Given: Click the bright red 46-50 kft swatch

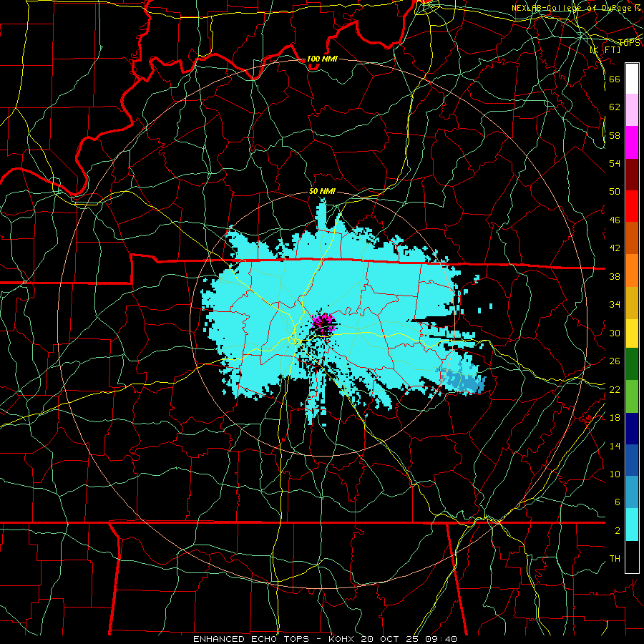Looking at the screenshot, I should tap(632, 206).
